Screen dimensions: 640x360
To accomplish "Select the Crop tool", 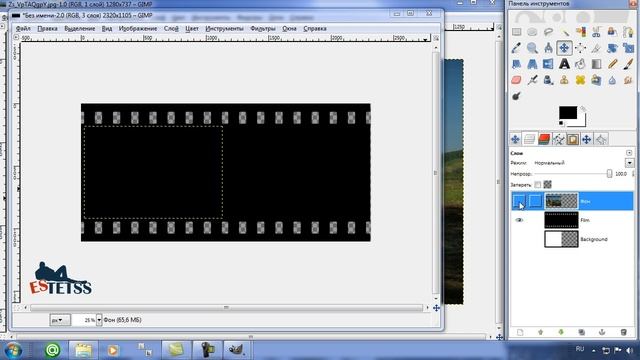I will click(x=596, y=48).
